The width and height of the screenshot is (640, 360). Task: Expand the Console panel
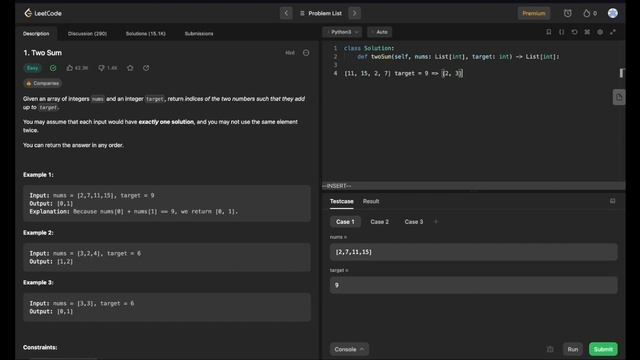(349, 349)
